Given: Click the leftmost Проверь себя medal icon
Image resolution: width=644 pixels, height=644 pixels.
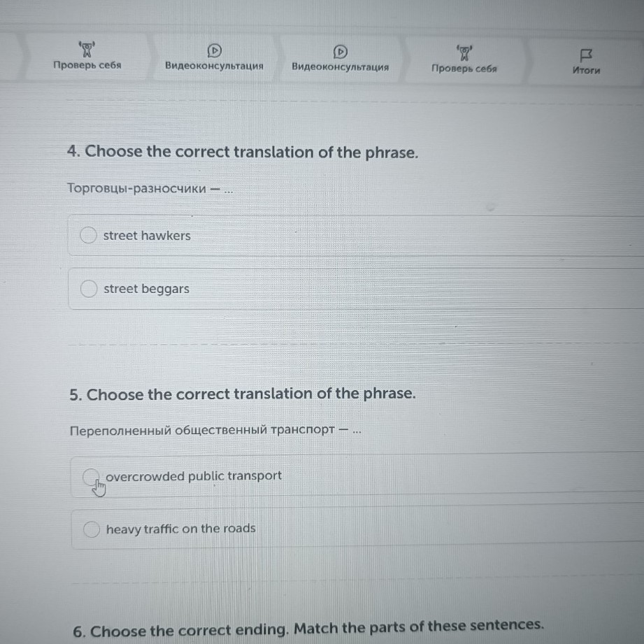Looking at the screenshot, I should click(87, 49).
